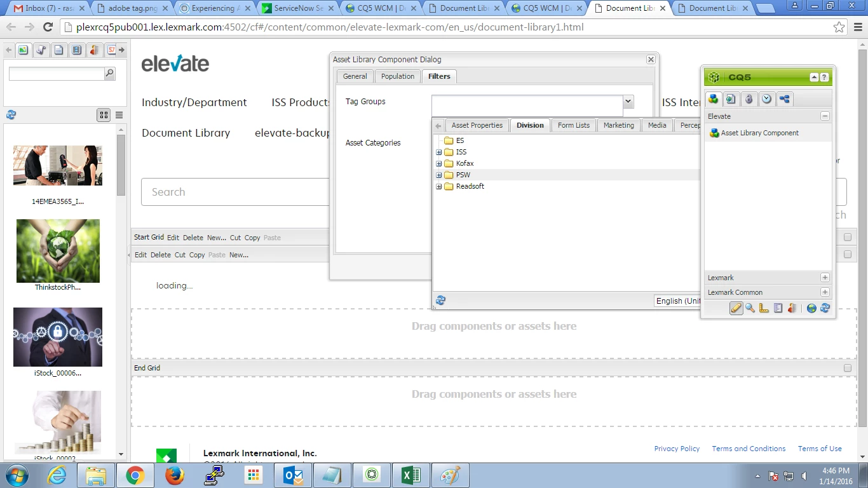Click the content finder search input field
Screen dimensions: 868x488
click(x=56, y=74)
